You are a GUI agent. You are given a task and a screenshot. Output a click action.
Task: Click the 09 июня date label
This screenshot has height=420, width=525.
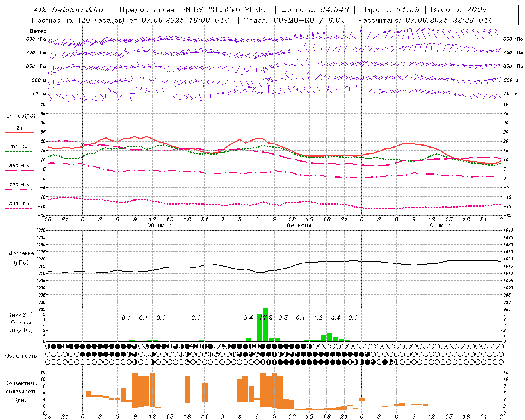coord(299,226)
